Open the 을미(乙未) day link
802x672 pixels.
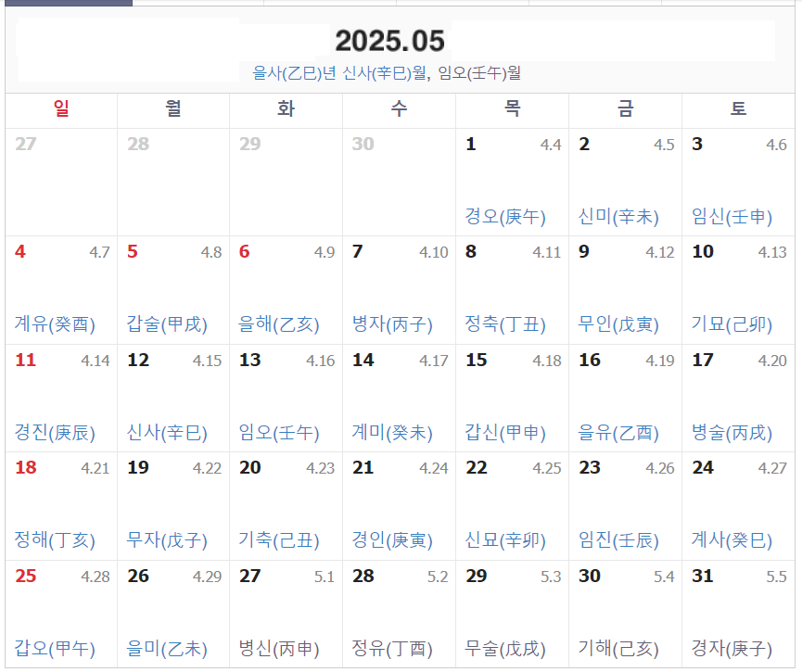click(x=167, y=649)
